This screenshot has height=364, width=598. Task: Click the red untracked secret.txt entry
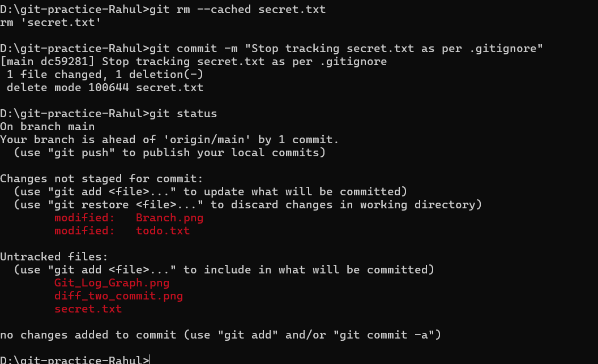pyautogui.click(x=88, y=309)
